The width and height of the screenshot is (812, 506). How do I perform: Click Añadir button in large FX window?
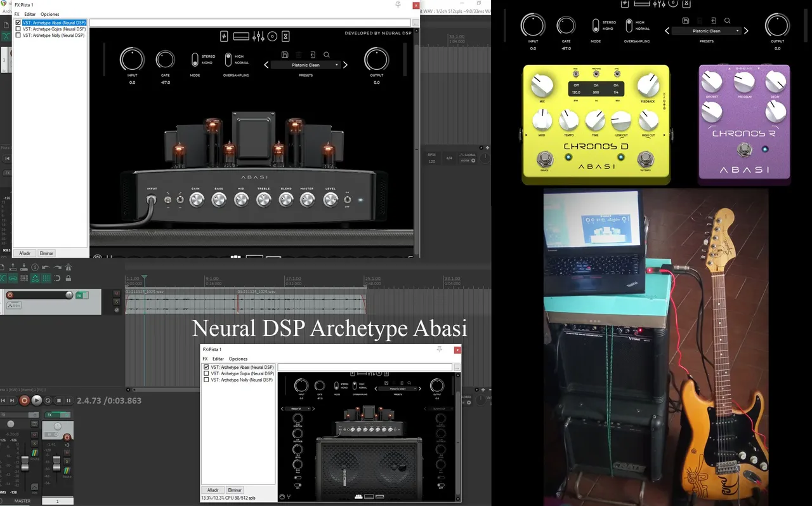[25, 253]
